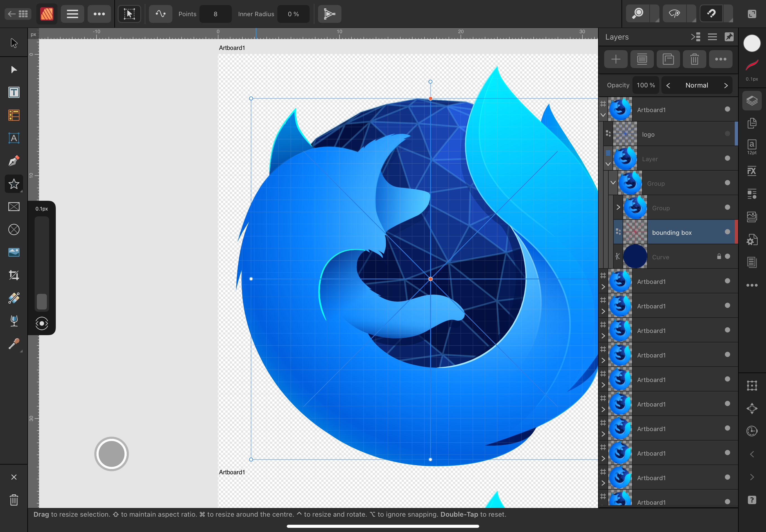
Task: Open the Navigator studio icon
Action: coord(752,408)
